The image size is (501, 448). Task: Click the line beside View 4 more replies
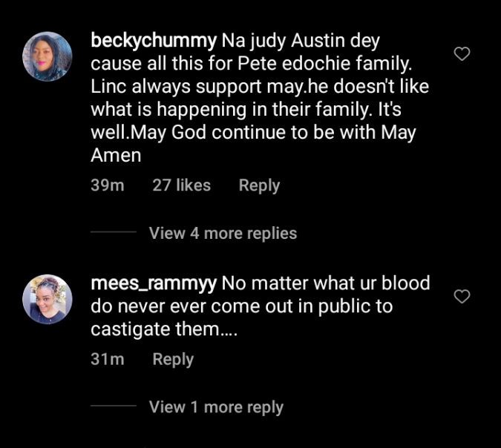click(114, 233)
